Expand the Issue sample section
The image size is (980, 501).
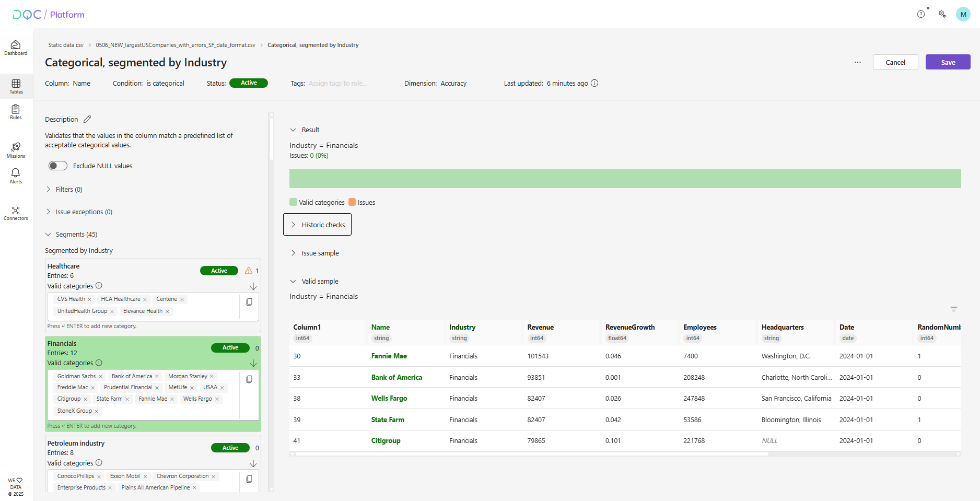point(320,253)
